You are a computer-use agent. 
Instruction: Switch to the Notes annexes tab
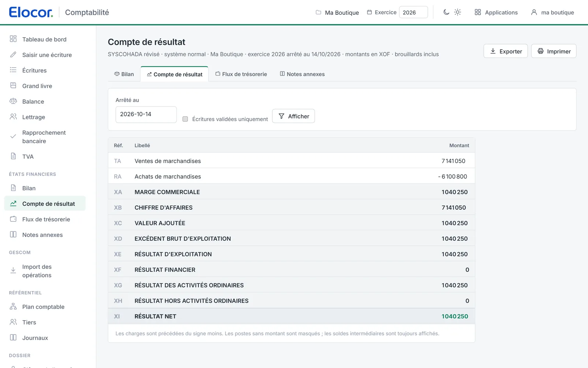pos(302,74)
